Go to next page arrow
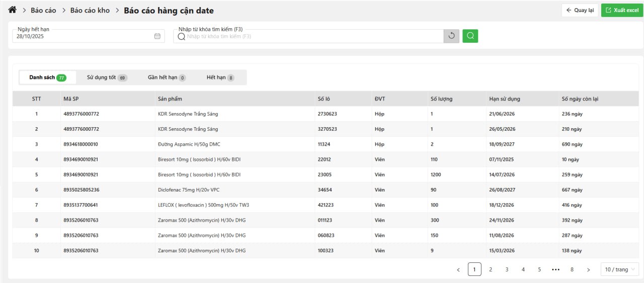The height and width of the screenshot is (283, 644). [x=588, y=269]
